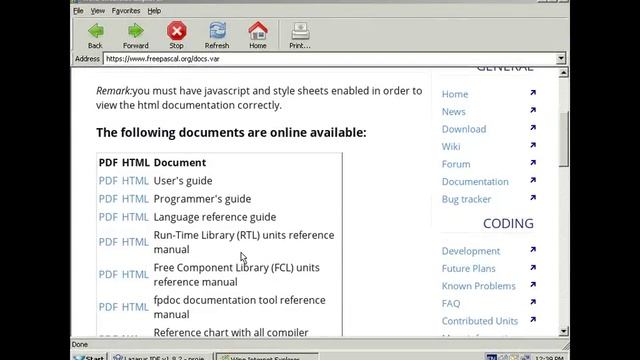Open fpdoc documentation tool PDF link

tap(108, 307)
